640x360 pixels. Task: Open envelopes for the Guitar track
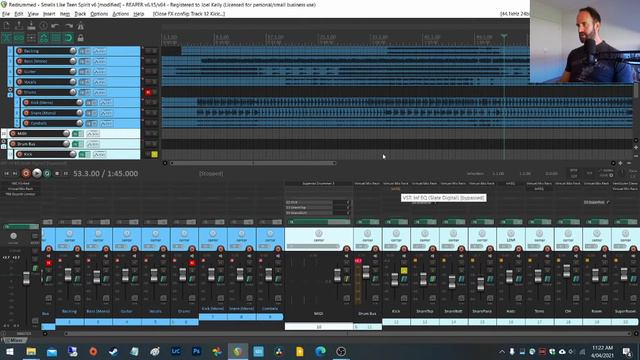click(x=99, y=71)
